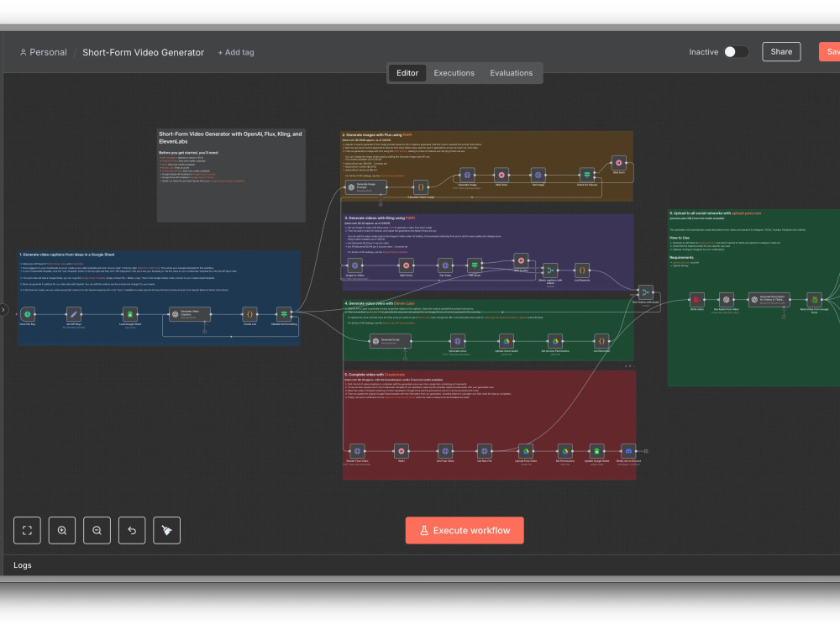This screenshot has height=630, width=840.
Task: Switch to the Evaluations tab
Action: pos(511,73)
